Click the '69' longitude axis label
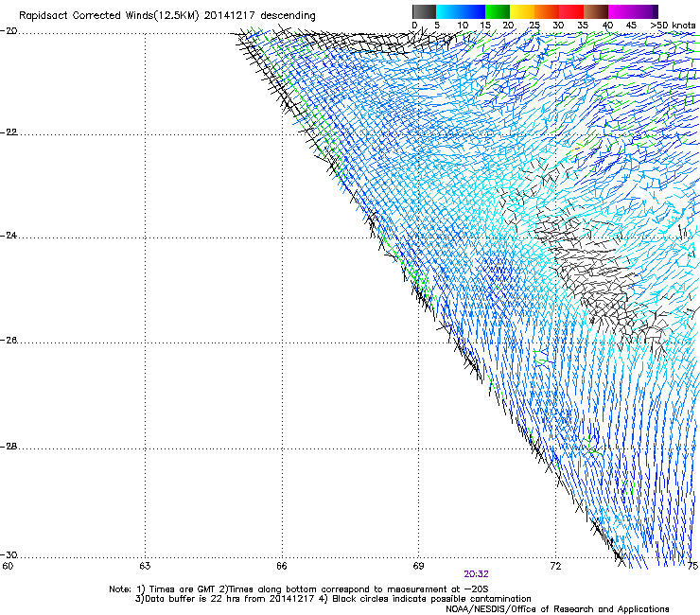This screenshot has width=700, height=615. 418,566
